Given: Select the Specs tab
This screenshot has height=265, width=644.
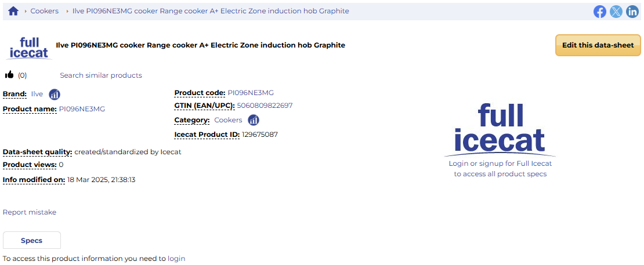Looking at the screenshot, I should tap(32, 241).
